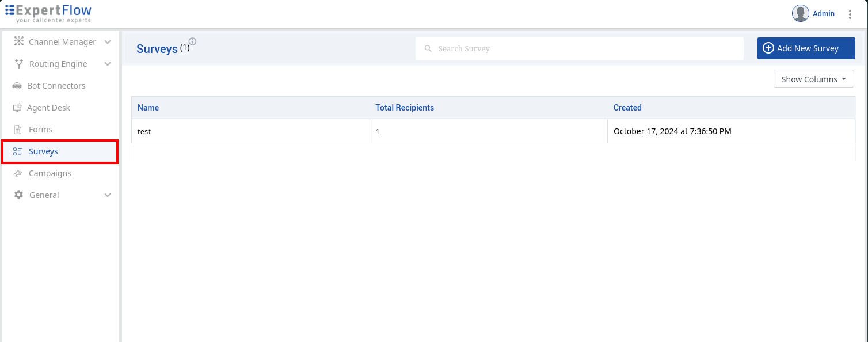Select the Channel Manager icon in the sidebar
Screen dimensions: 868x342
[18, 41]
